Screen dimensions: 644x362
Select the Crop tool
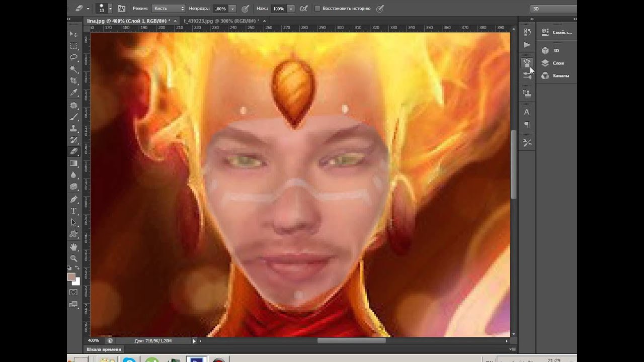(x=73, y=80)
